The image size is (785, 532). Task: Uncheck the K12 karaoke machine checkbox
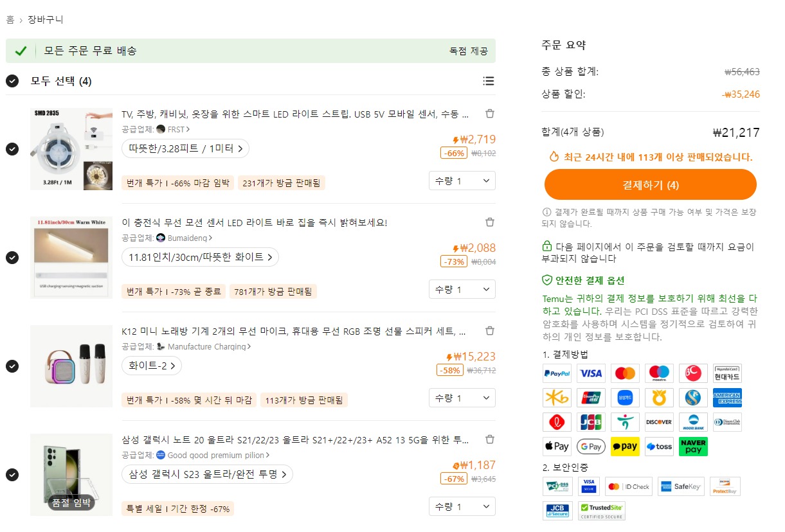pos(12,366)
